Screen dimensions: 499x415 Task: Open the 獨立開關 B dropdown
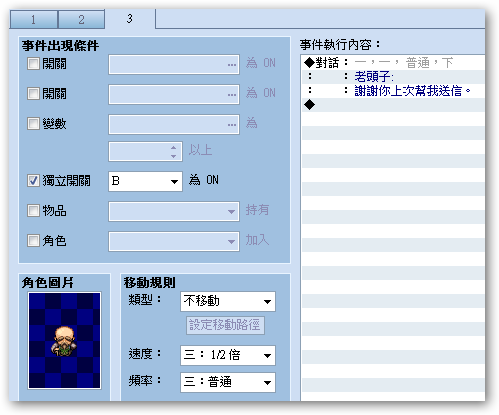145,181
